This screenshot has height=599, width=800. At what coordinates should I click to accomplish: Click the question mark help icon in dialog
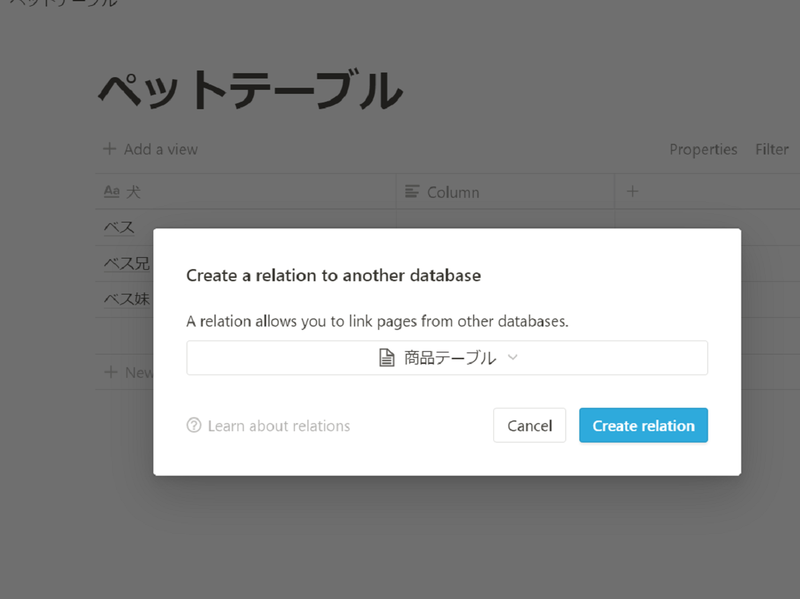click(194, 426)
